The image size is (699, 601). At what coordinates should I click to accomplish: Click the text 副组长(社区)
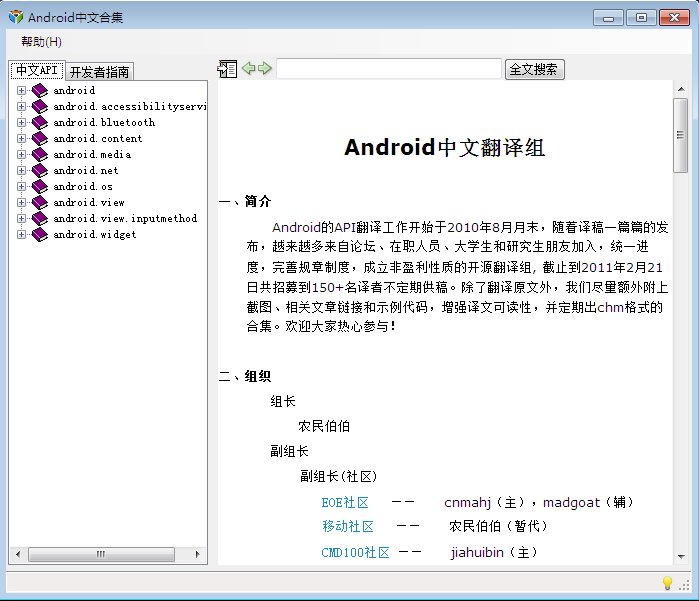coord(338,476)
